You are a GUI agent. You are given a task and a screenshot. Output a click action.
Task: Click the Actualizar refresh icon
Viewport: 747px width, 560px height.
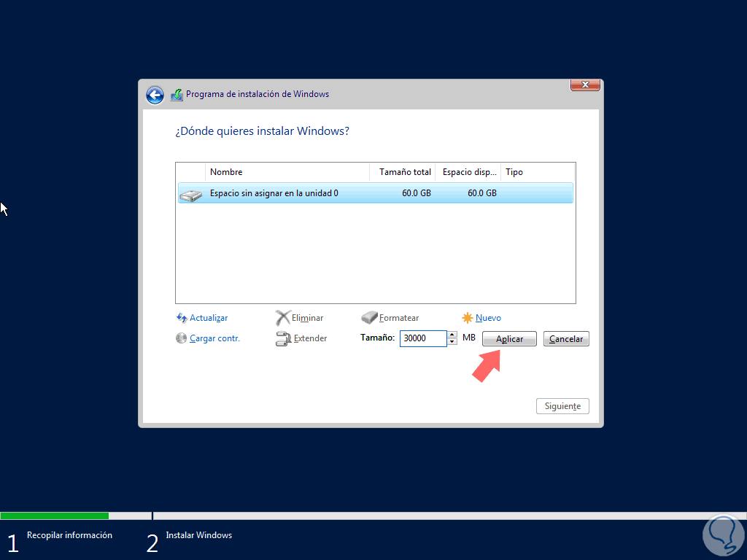(x=182, y=318)
